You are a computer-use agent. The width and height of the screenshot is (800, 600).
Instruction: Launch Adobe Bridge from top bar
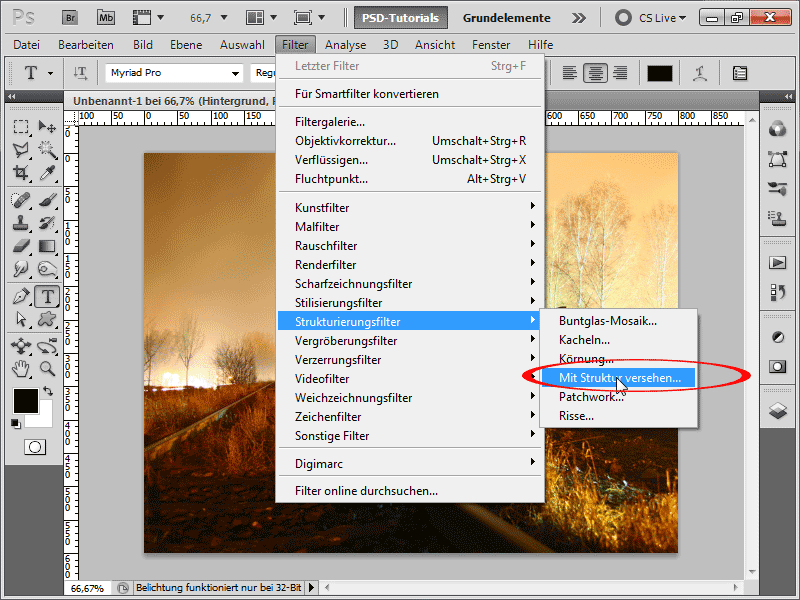(x=70, y=18)
